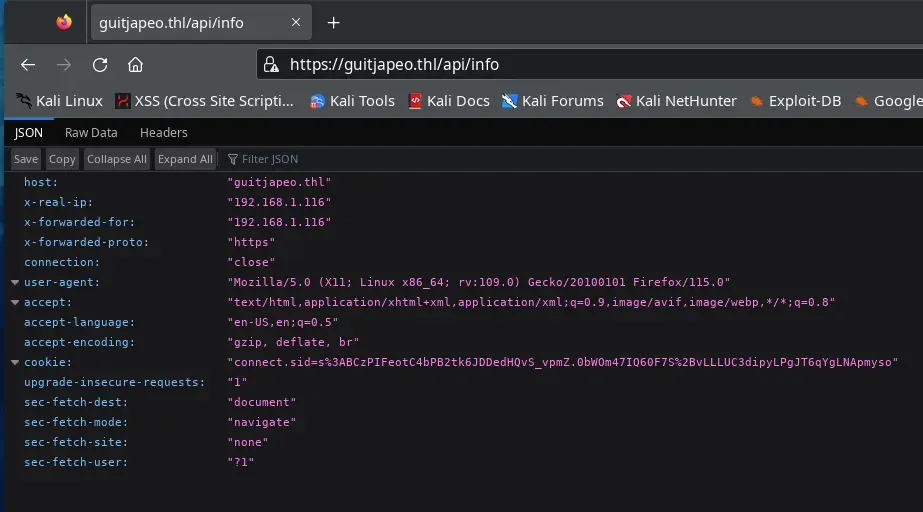
Task: Open a new tab with plus button
Action: coord(333,23)
